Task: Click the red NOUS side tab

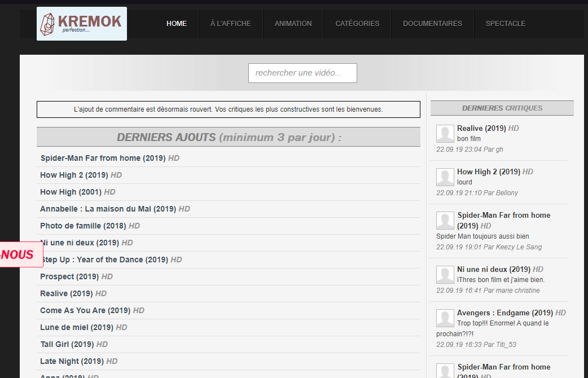Action: (x=21, y=254)
